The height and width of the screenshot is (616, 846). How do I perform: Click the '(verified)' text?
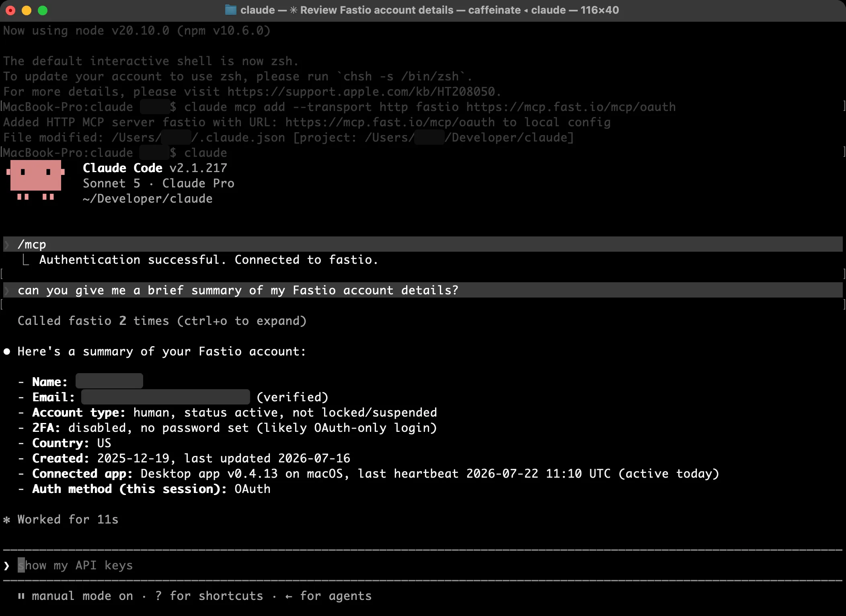(x=292, y=397)
